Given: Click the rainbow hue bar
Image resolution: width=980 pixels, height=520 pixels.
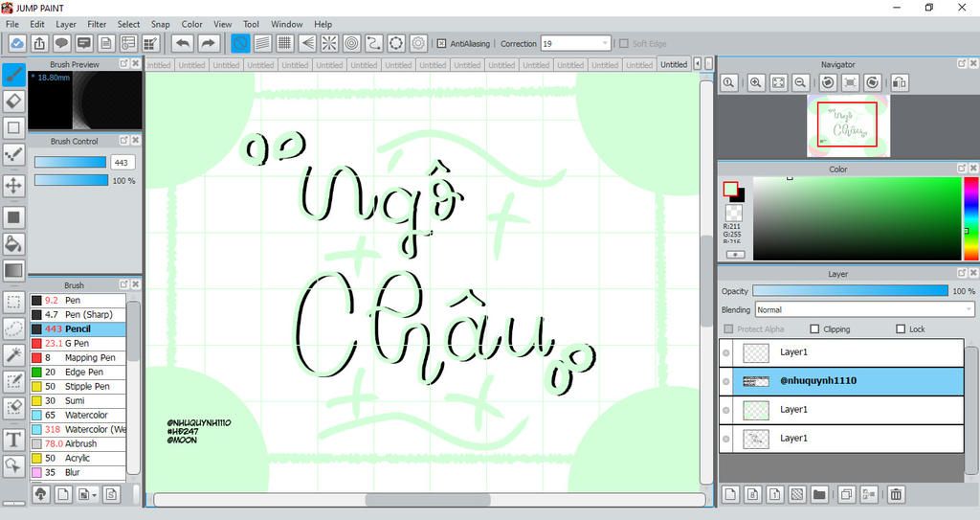Looking at the screenshot, I should coord(970,218).
